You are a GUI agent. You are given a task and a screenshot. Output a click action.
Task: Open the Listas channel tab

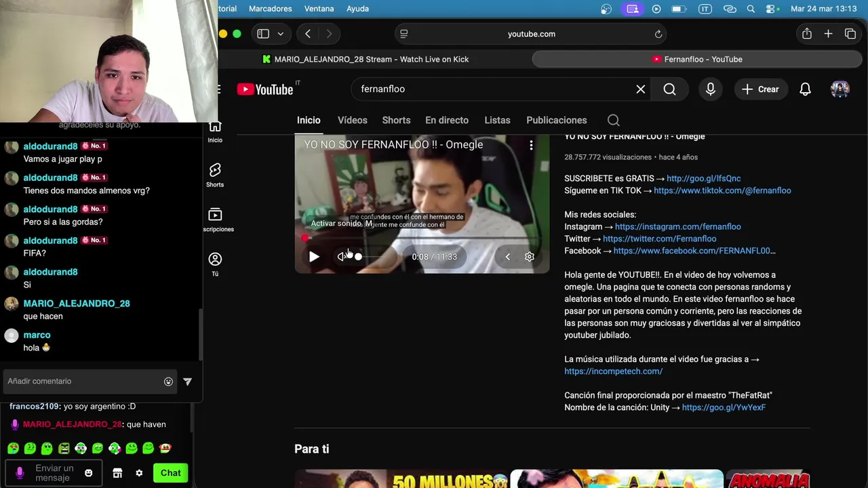tap(497, 120)
